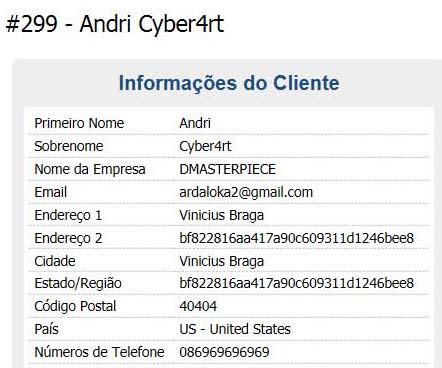
Task: Click the 'Código Postal' label
Action: pos(75,306)
